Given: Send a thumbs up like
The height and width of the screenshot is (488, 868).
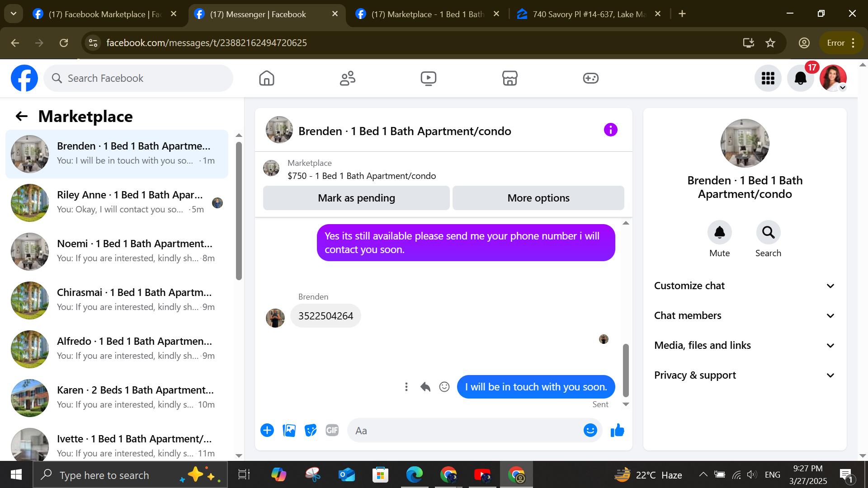Looking at the screenshot, I should click(x=617, y=430).
